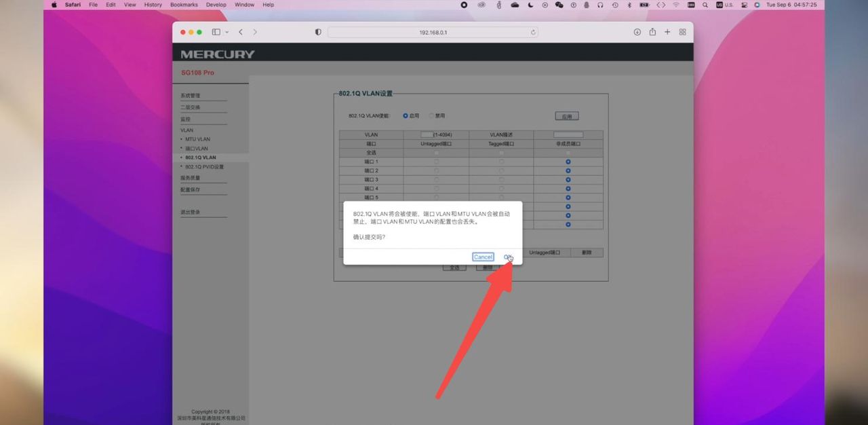Confirm the dialog with OK
This screenshot has width=868, height=425.
point(508,257)
